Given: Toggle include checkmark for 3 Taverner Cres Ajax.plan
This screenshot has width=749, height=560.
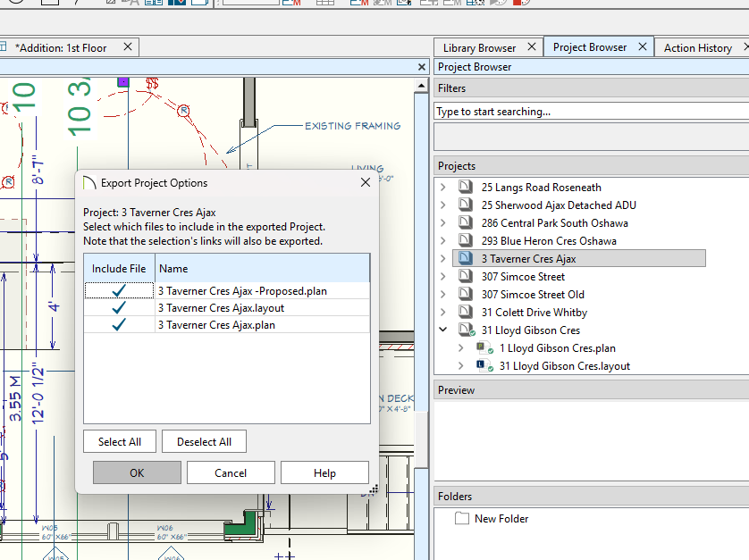Looking at the screenshot, I should pos(119,325).
